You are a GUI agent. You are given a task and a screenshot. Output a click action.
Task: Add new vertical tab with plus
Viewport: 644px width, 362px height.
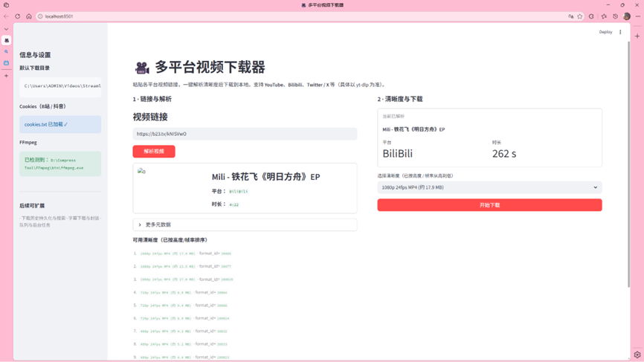coord(7,76)
